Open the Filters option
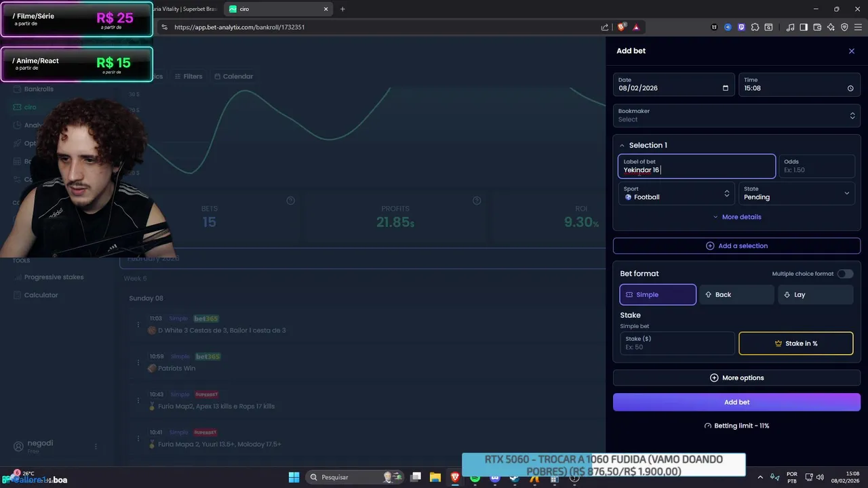 [188, 77]
